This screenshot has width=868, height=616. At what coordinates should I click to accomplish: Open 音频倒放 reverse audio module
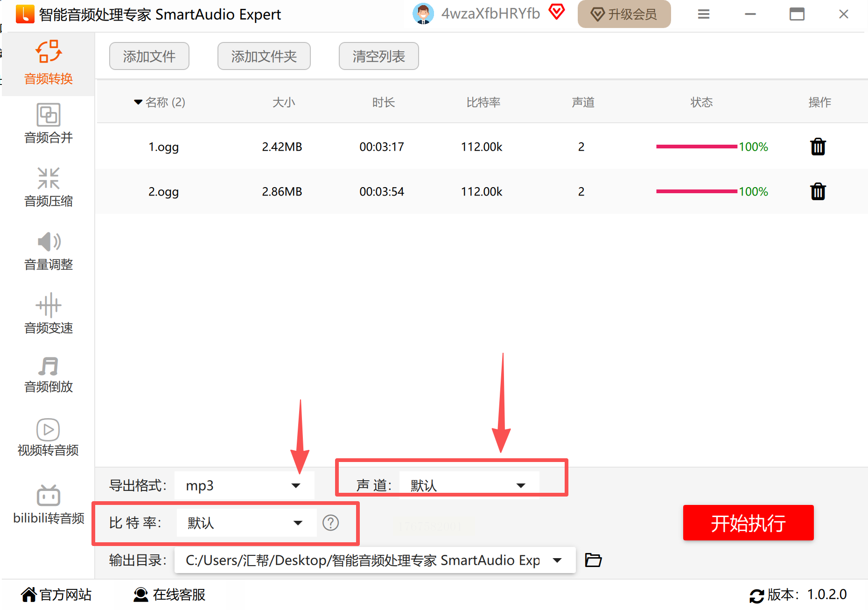[49, 375]
